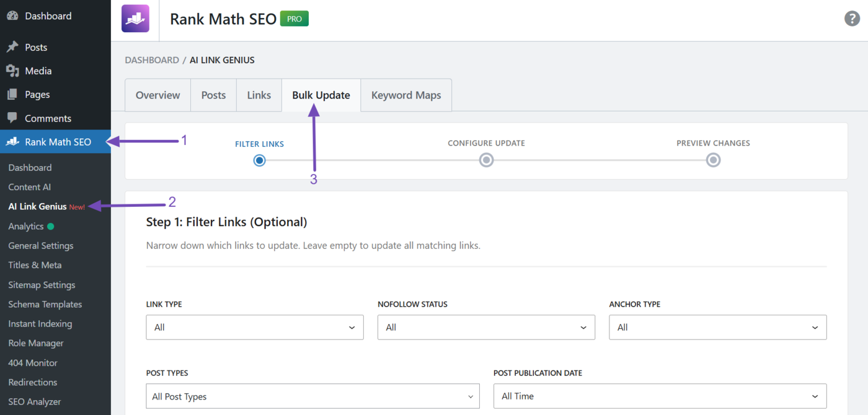Click the PREVIEW CHANGES step label
The width and height of the screenshot is (868, 415).
click(714, 143)
